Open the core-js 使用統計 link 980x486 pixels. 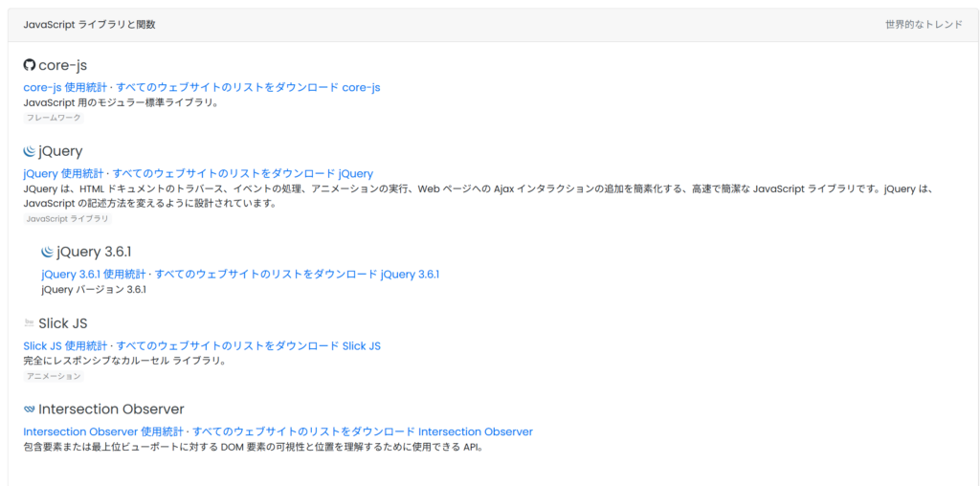[x=201, y=87]
